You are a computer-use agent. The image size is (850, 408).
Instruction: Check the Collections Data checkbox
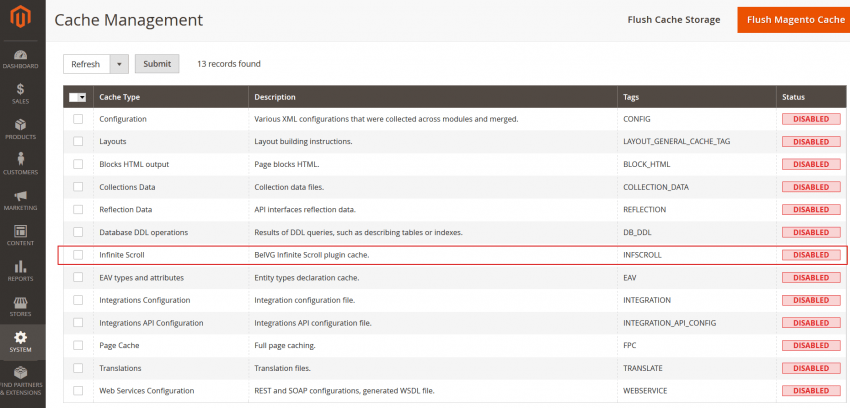point(78,187)
